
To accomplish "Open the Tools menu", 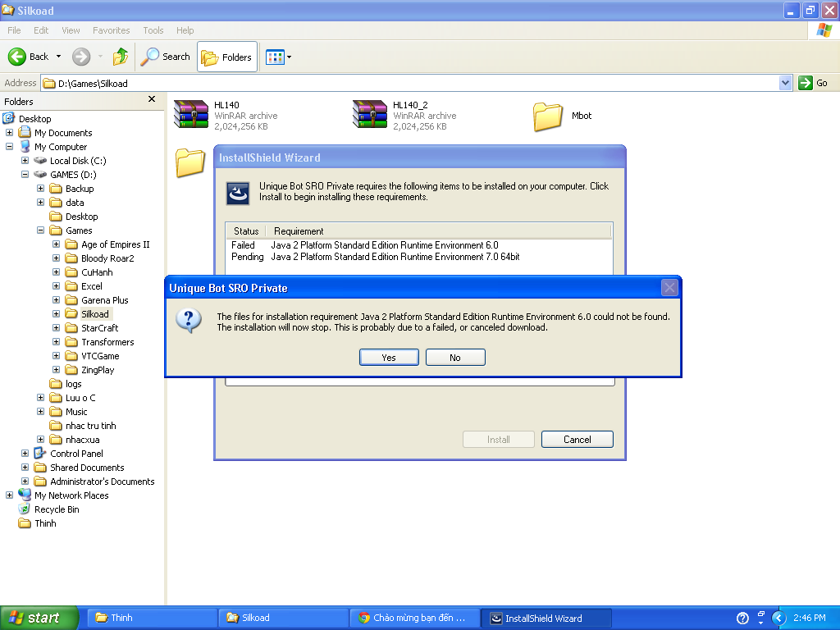I will (153, 30).
